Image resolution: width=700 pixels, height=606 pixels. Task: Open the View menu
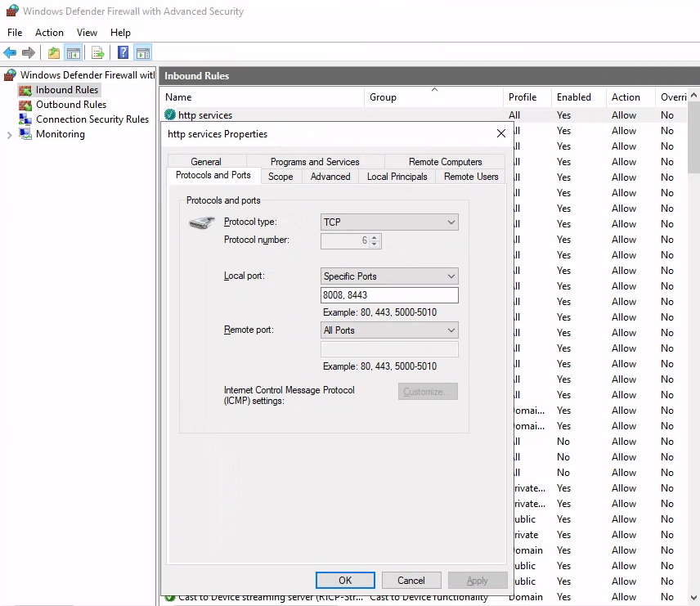pyautogui.click(x=87, y=33)
